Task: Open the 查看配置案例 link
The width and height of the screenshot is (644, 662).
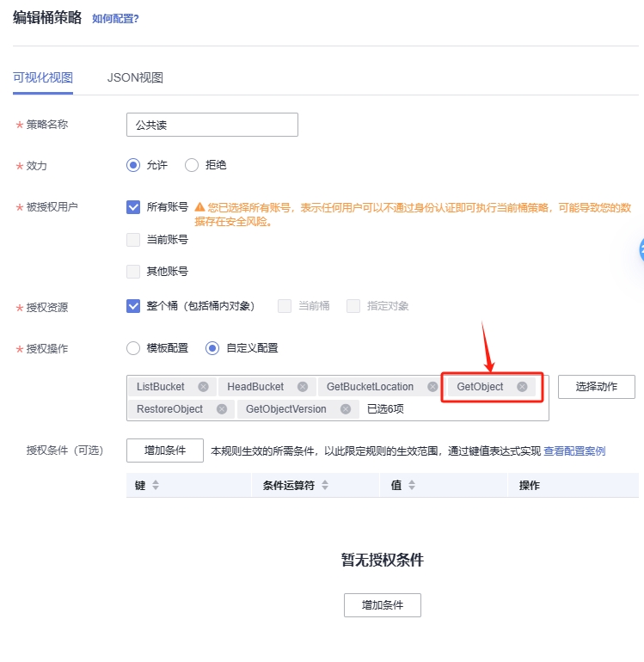Action: click(x=574, y=451)
